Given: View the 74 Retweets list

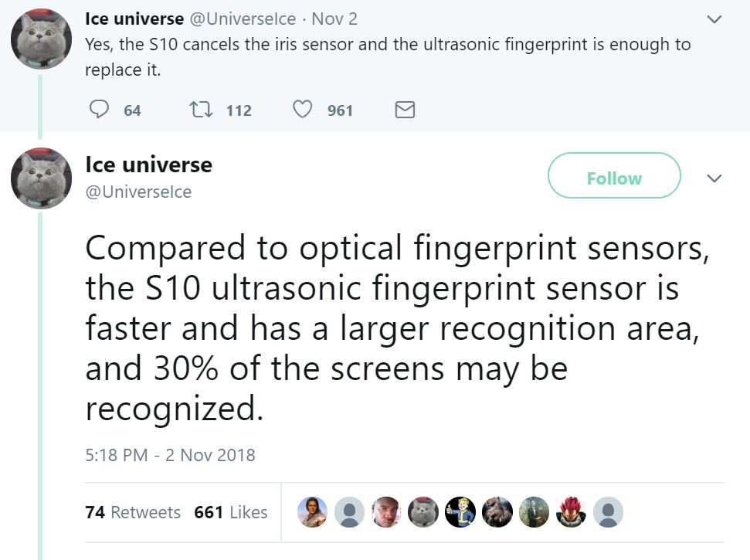Looking at the screenshot, I should click(x=133, y=512).
